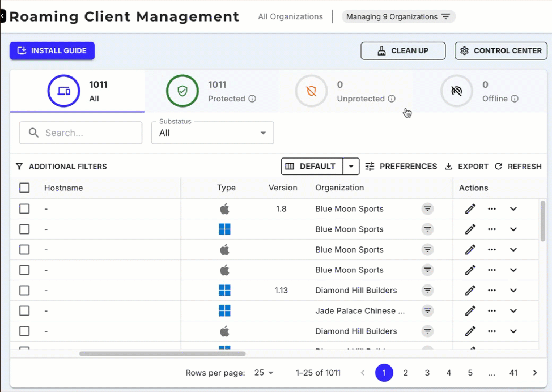Filter by organization in Windows Blue Moon row
Viewport: 552px width, 392px height.
[427, 229]
